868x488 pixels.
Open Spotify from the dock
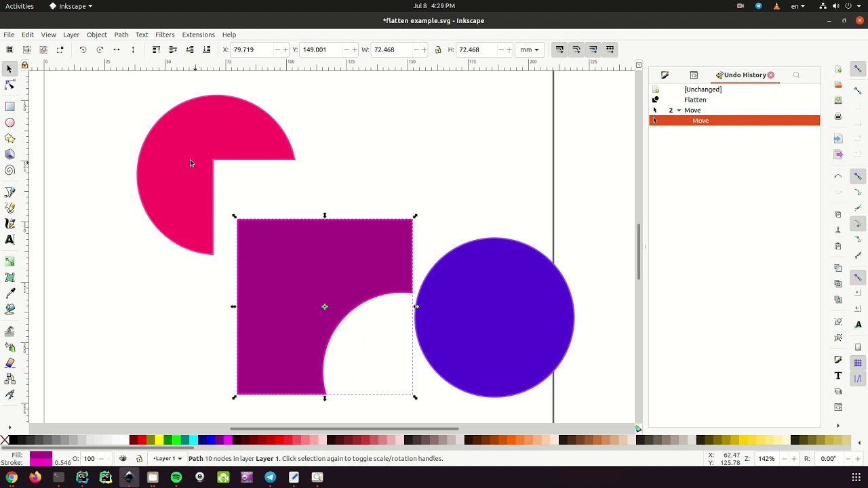[x=176, y=477]
